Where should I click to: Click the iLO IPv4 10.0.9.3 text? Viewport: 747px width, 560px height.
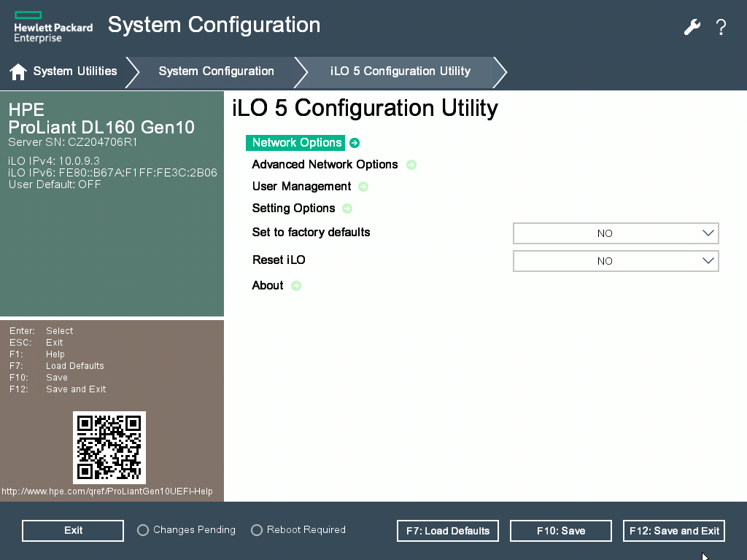[54, 161]
